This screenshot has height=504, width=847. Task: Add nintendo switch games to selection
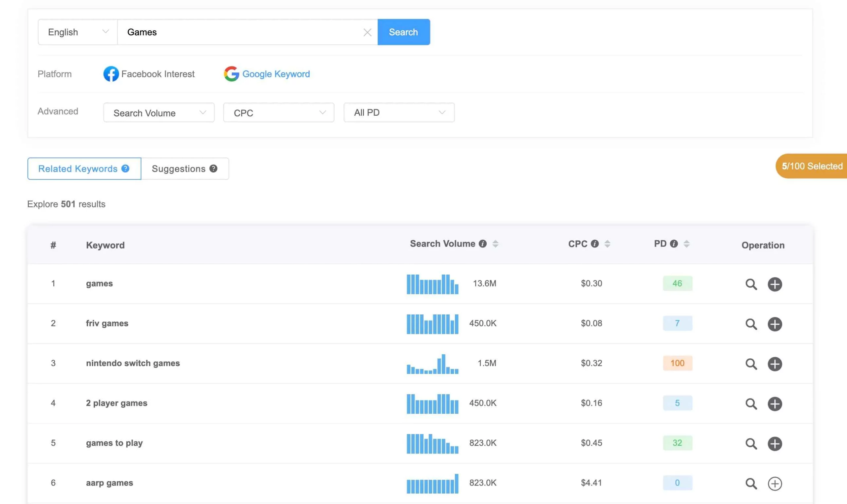775,364
